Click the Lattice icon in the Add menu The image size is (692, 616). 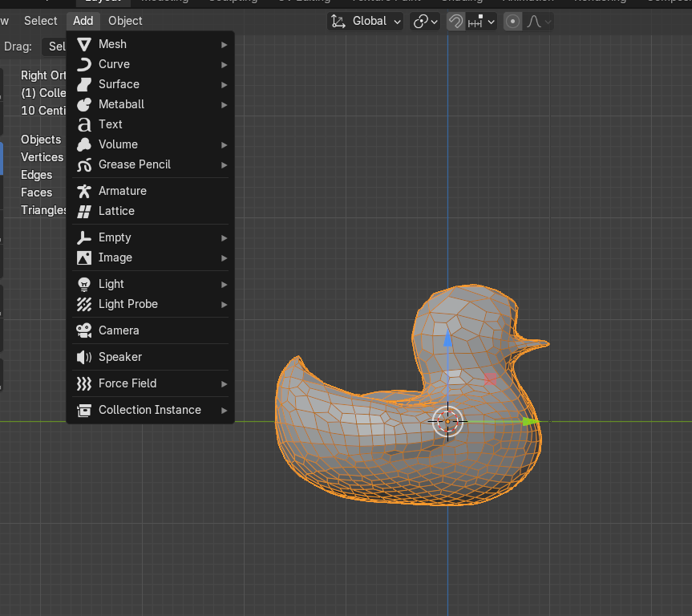click(84, 211)
